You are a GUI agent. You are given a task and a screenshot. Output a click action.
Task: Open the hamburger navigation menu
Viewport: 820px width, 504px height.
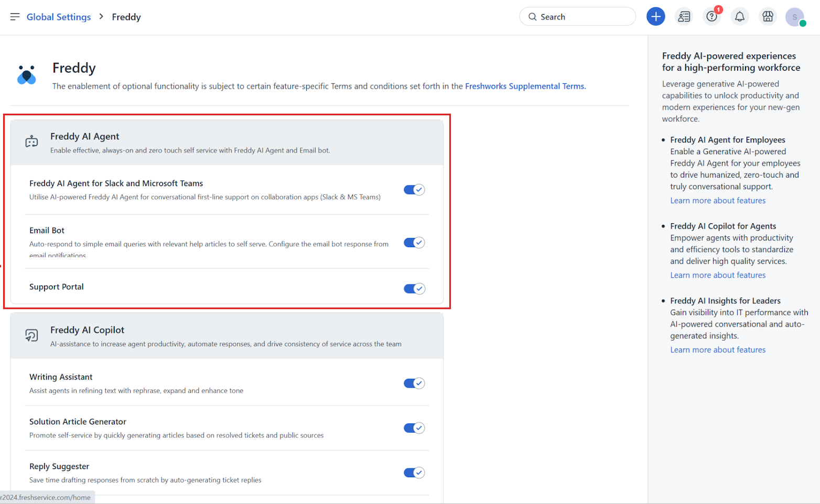click(15, 17)
